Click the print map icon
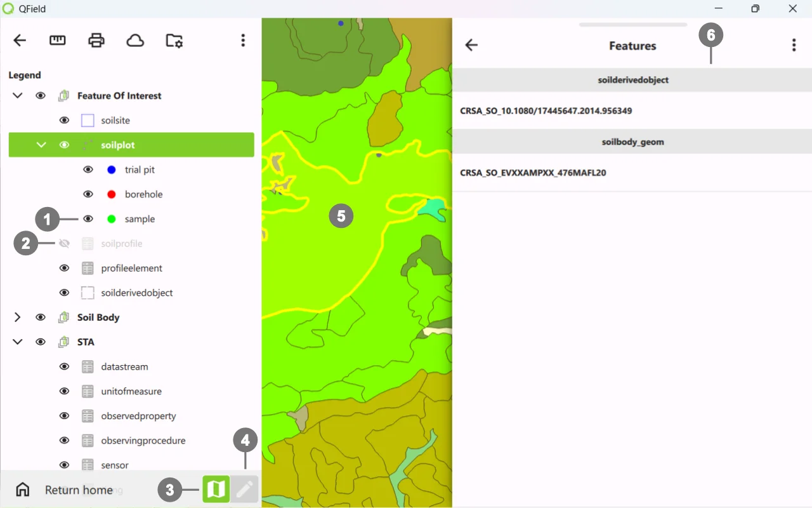The height and width of the screenshot is (508, 812). 96,41
